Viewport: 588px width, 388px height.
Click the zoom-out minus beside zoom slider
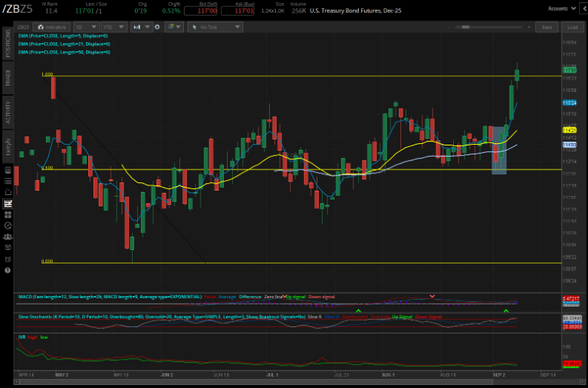click(x=449, y=27)
